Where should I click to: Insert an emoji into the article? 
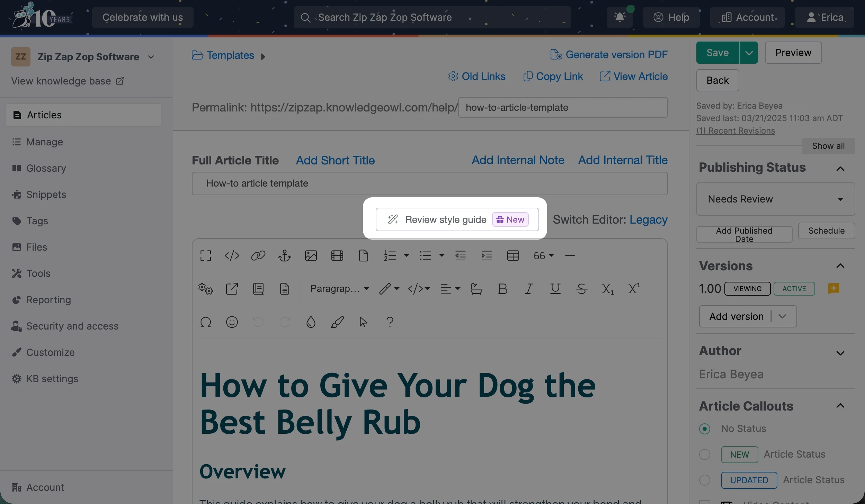(x=232, y=322)
